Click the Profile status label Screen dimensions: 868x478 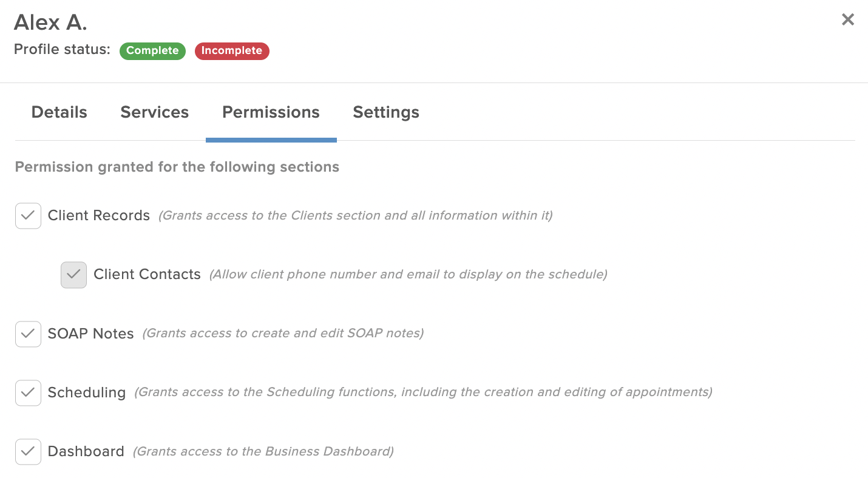click(x=63, y=50)
